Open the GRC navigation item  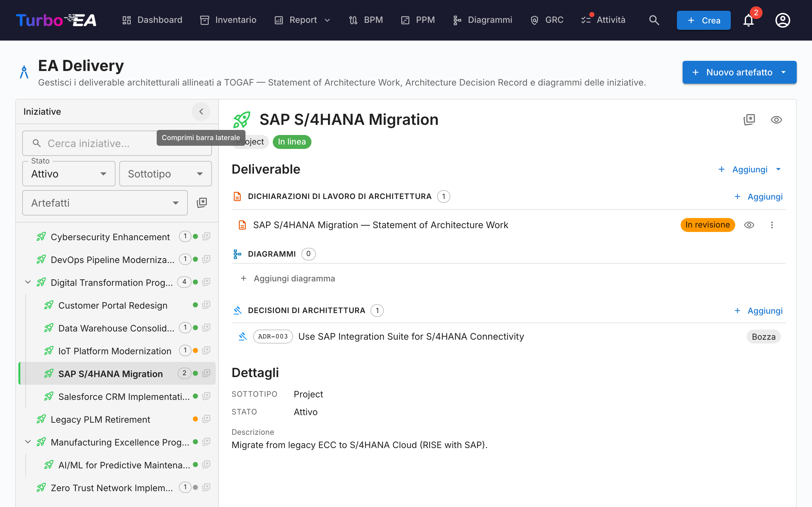(547, 20)
